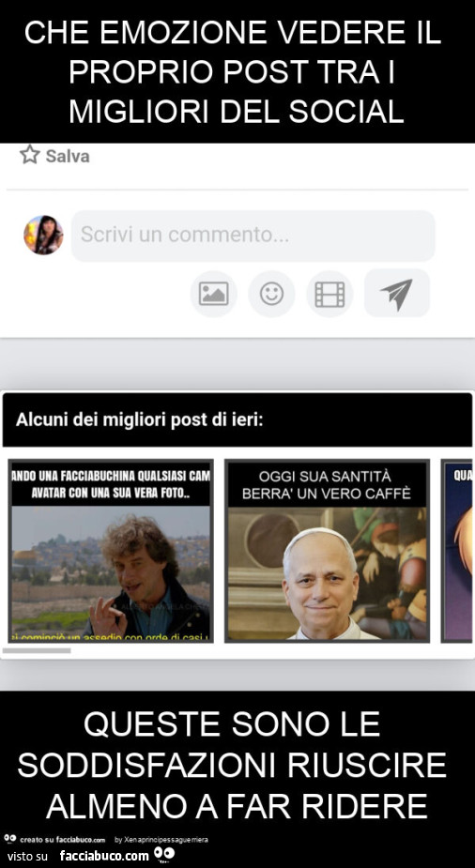Click the Salva star icon
The width and height of the screenshot is (475, 868).
[29, 155]
